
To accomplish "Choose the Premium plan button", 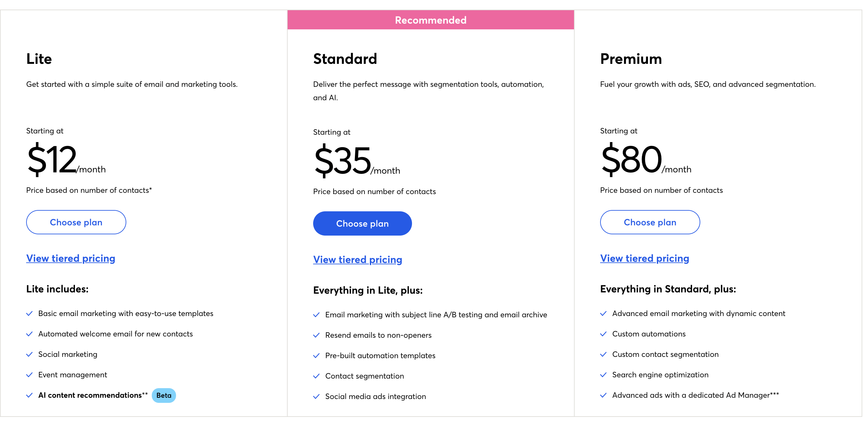I will pos(650,222).
